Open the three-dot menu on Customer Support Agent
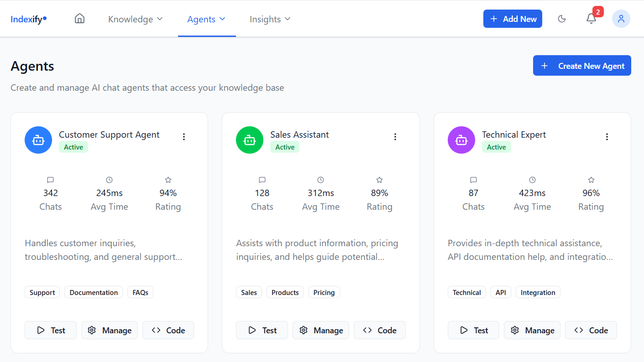Viewport: 644px width, 362px height. tap(184, 136)
